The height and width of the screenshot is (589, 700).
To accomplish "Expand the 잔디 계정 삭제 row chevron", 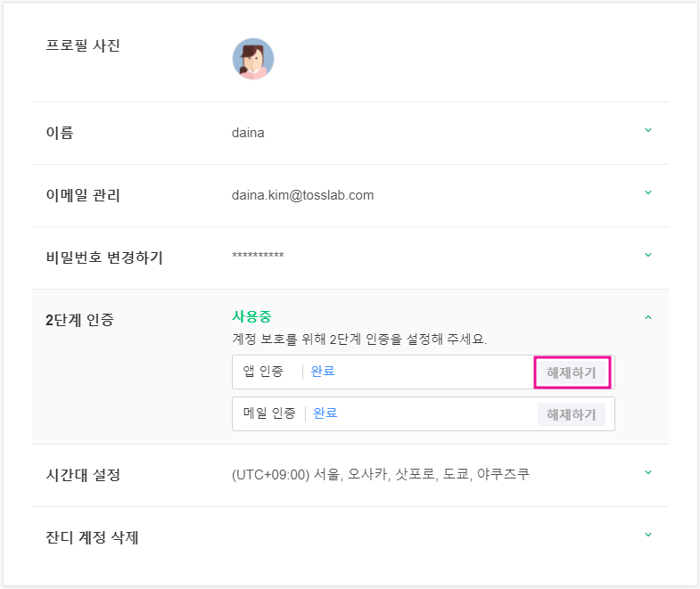I will pyautogui.click(x=648, y=536).
